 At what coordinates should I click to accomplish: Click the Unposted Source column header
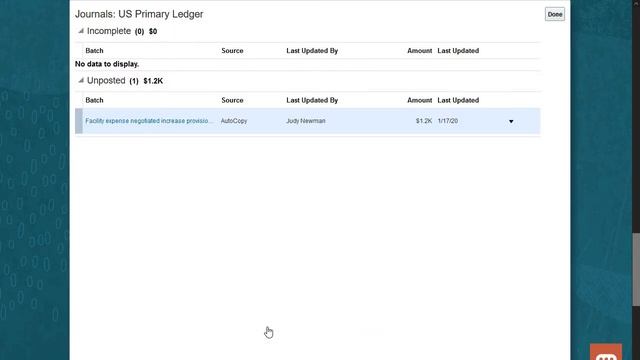click(232, 100)
